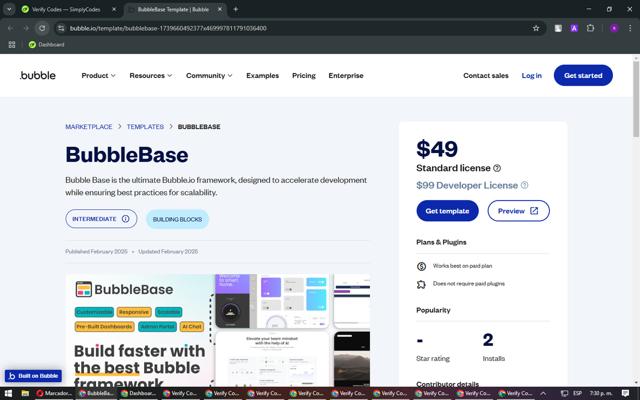
Task: Open the Chrome profile avatar
Action: 614,28
